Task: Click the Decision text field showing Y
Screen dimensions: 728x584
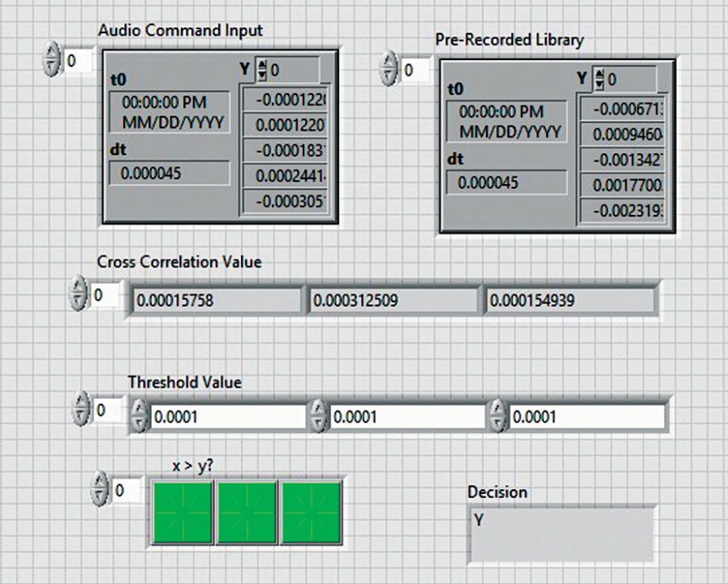Action: [x=561, y=535]
